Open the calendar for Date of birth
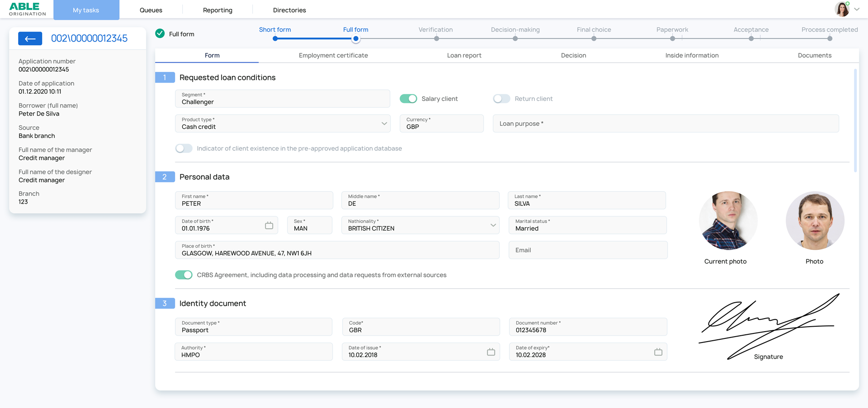 tap(269, 225)
